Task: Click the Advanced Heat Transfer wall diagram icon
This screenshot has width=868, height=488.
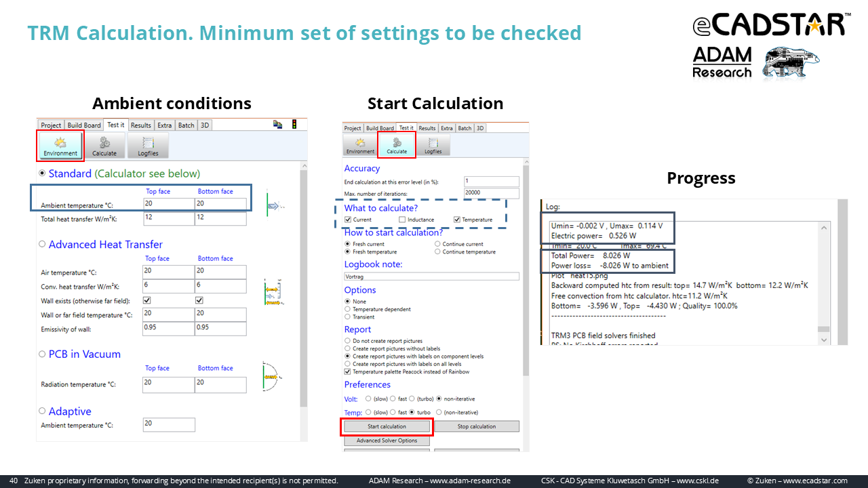Action: (x=273, y=293)
